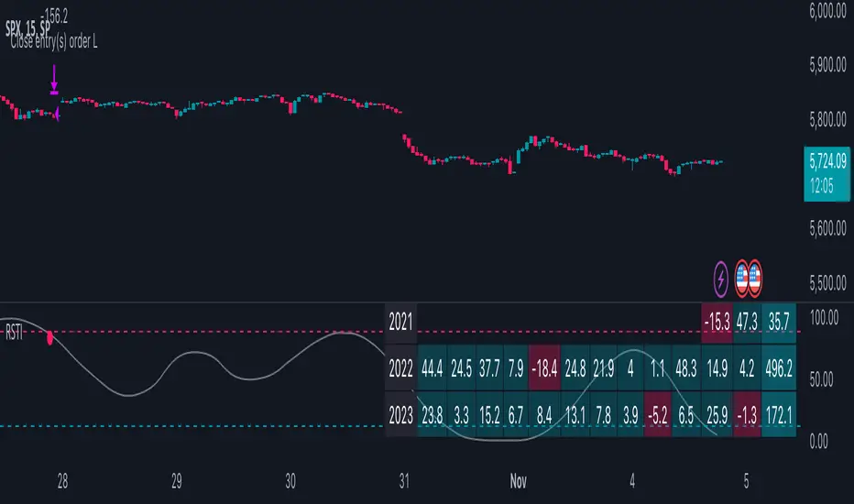Image resolution: width=854 pixels, height=504 pixels.
Task: Click the 5,900.00 price axis label
Action: 827,65
